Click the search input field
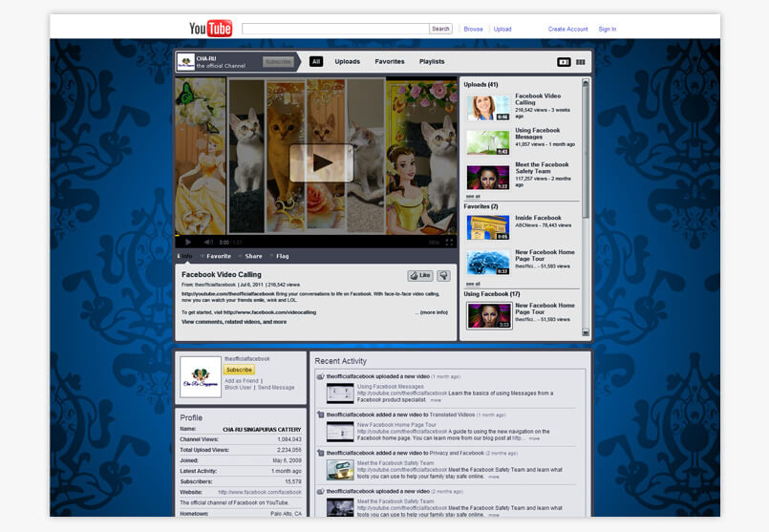Screen dimensions: 769x532 click(x=335, y=29)
